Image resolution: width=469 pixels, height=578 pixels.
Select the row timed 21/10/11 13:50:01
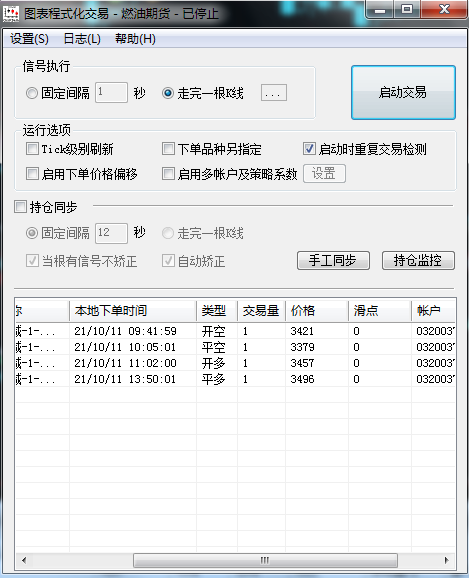(235, 379)
